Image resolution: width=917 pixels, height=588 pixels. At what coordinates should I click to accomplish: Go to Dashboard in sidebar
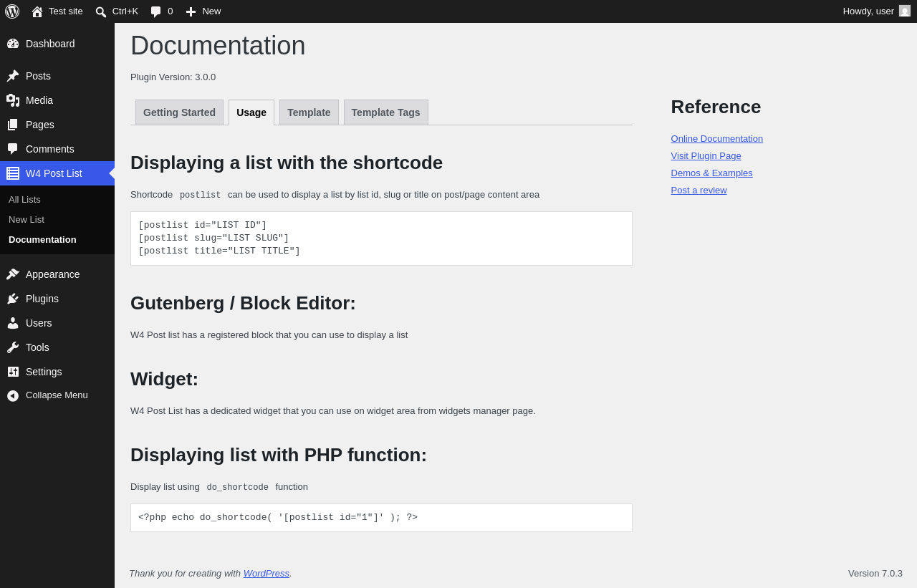[50, 44]
